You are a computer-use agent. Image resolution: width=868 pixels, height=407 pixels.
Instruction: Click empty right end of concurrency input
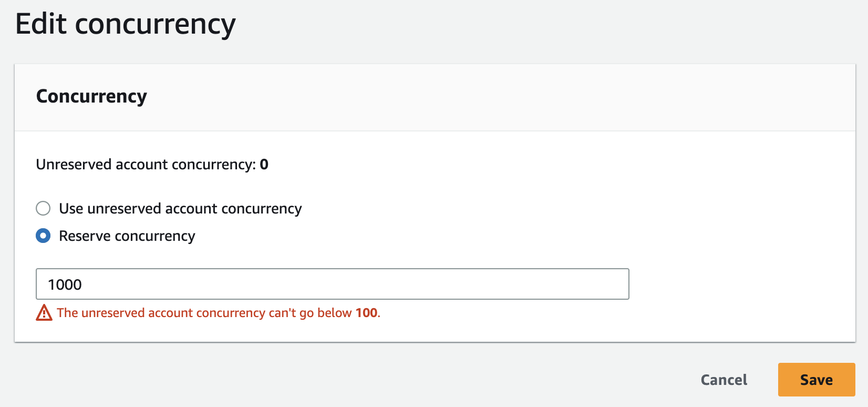click(578, 284)
